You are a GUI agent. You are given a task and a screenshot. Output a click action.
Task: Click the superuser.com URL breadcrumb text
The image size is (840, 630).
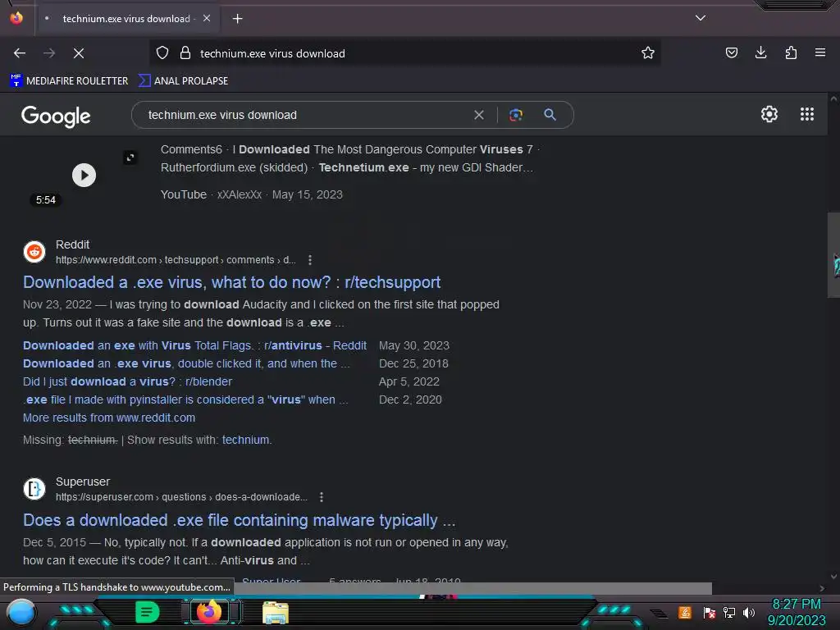click(181, 497)
